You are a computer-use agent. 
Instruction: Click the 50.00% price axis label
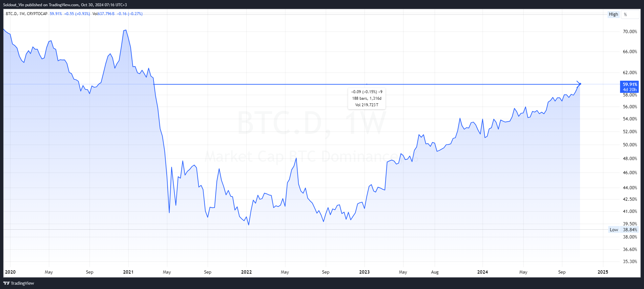point(630,145)
